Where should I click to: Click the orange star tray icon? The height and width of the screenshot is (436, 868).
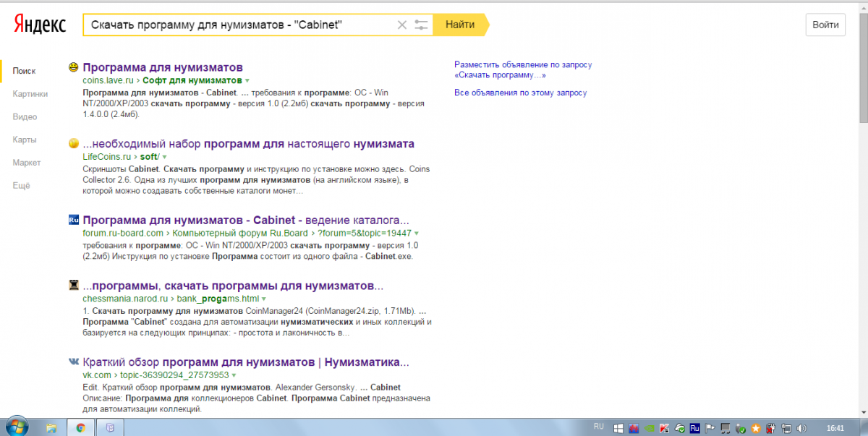[x=755, y=428]
